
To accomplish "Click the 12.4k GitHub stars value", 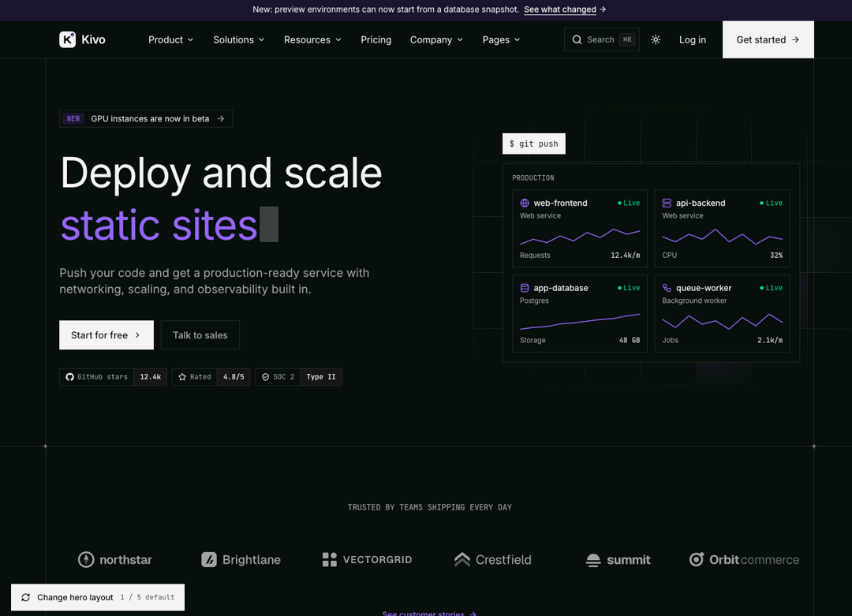I will point(151,377).
